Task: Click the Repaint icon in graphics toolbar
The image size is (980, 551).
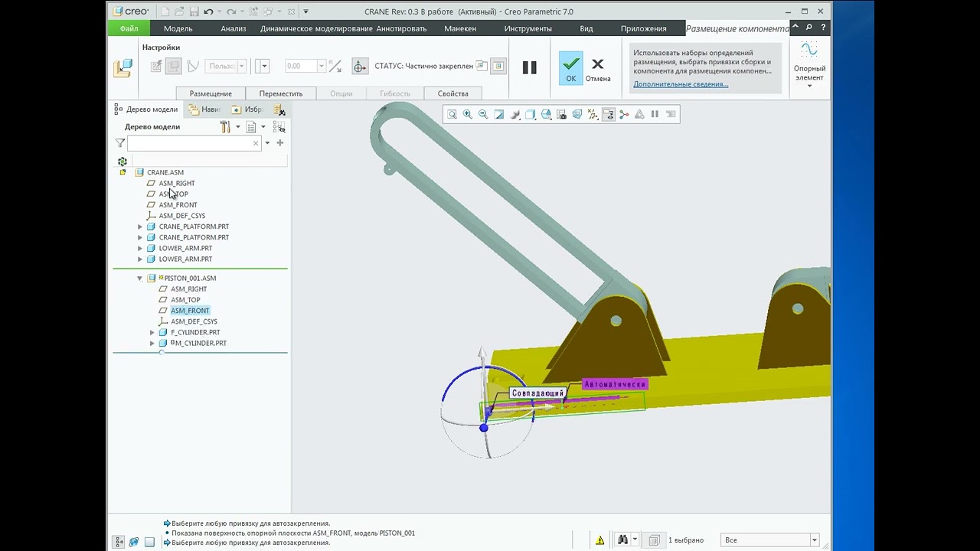Action: pyautogui.click(x=499, y=114)
